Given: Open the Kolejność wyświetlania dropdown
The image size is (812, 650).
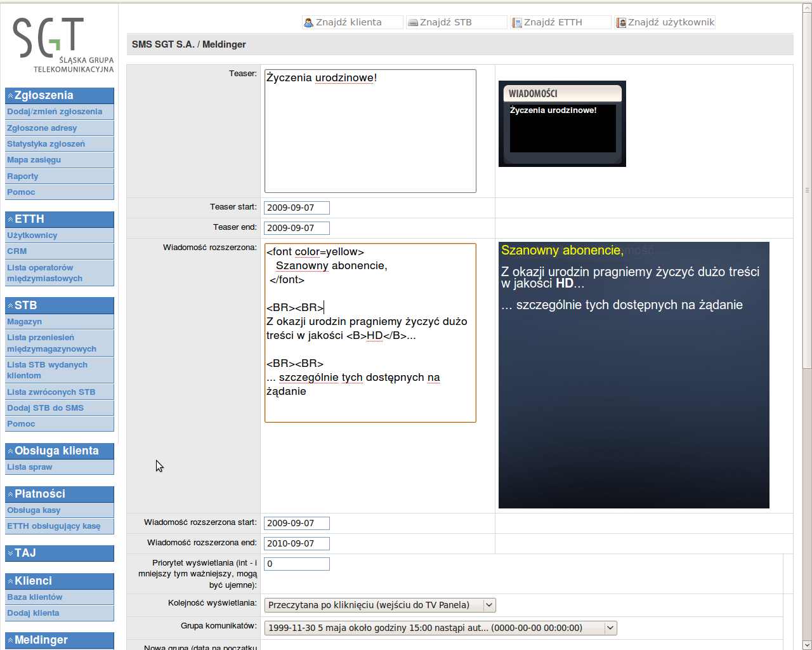Looking at the screenshot, I should (x=379, y=605).
